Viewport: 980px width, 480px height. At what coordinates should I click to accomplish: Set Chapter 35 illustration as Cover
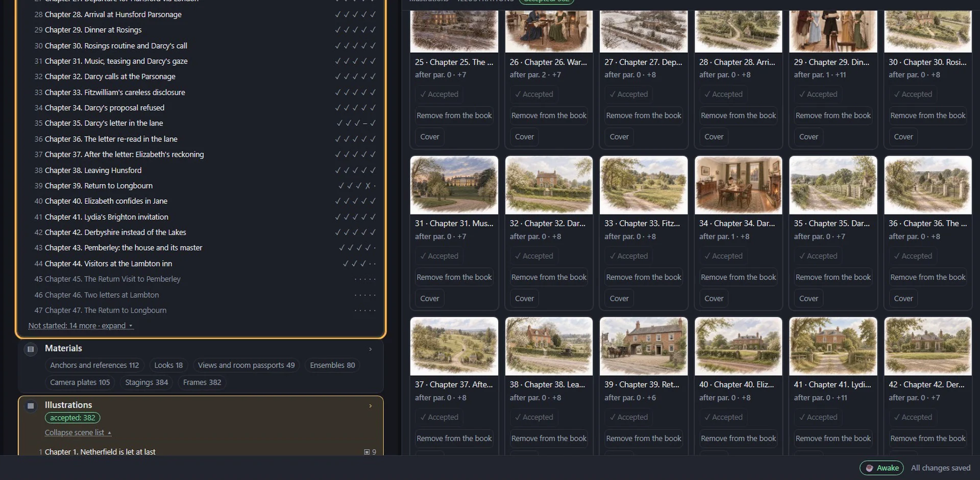pos(808,299)
